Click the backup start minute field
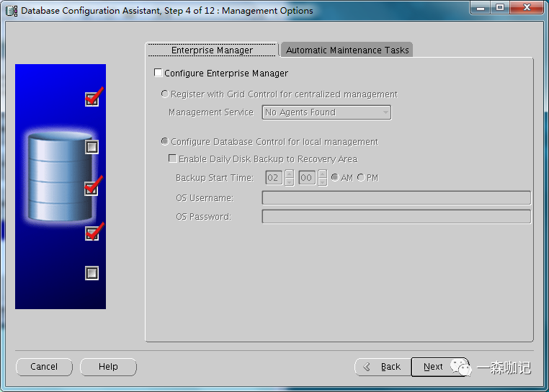The width and height of the screenshot is (549, 392). [x=307, y=178]
